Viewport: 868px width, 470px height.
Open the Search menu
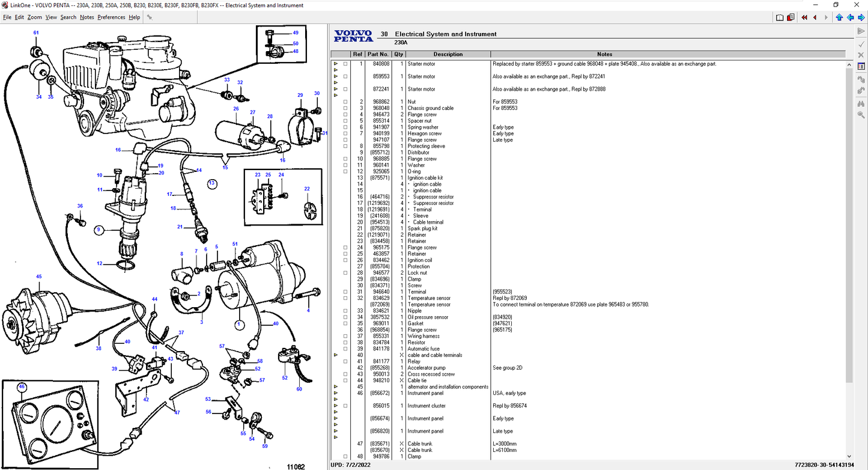pos(68,17)
